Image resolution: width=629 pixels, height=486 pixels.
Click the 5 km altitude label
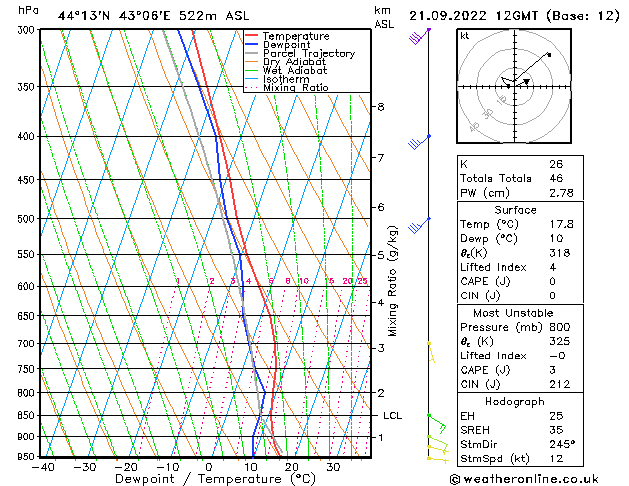tap(381, 255)
